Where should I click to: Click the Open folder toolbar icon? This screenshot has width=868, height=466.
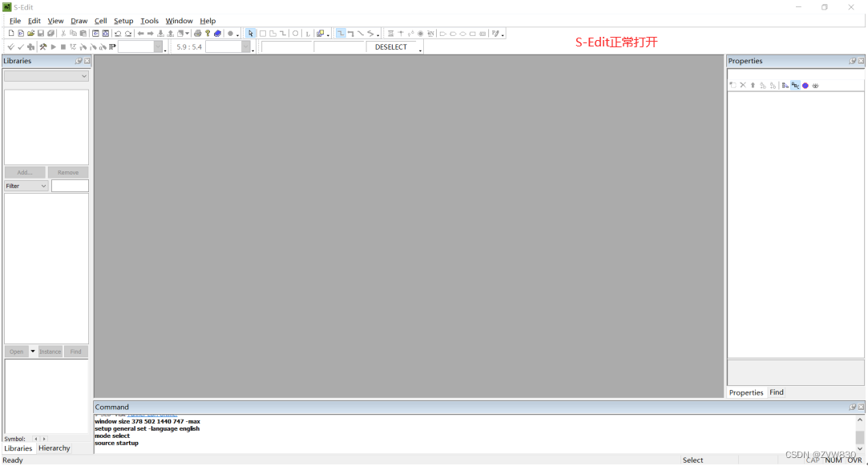pos(31,33)
